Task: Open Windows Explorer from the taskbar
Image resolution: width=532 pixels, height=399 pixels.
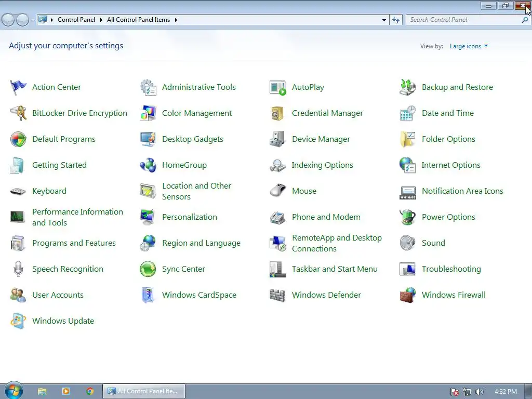Action: 42,392
